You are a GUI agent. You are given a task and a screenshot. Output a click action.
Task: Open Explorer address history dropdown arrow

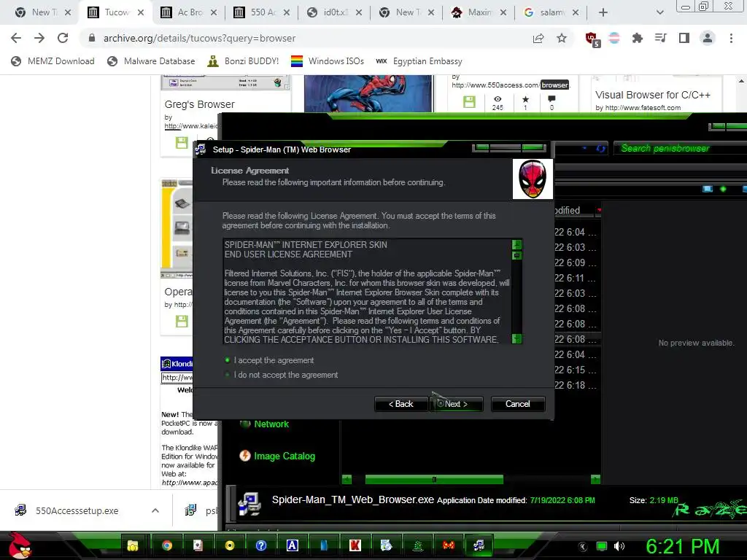pos(584,148)
